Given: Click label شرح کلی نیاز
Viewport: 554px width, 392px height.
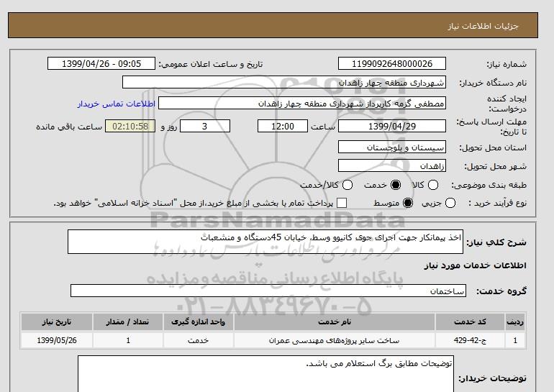Looking at the screenshot, I should 496,242.
